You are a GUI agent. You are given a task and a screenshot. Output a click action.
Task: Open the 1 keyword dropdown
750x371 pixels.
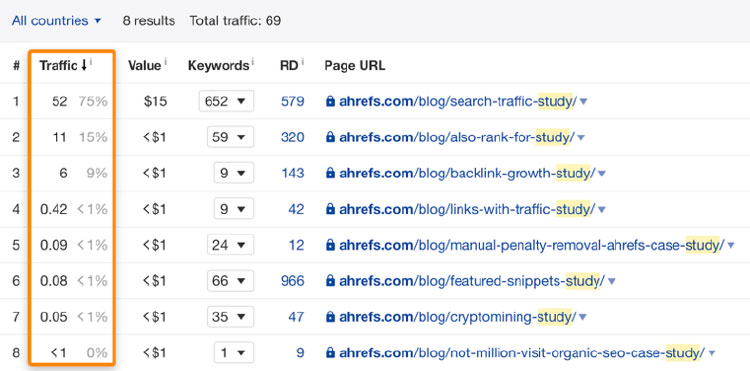click(x=234, y=353)
